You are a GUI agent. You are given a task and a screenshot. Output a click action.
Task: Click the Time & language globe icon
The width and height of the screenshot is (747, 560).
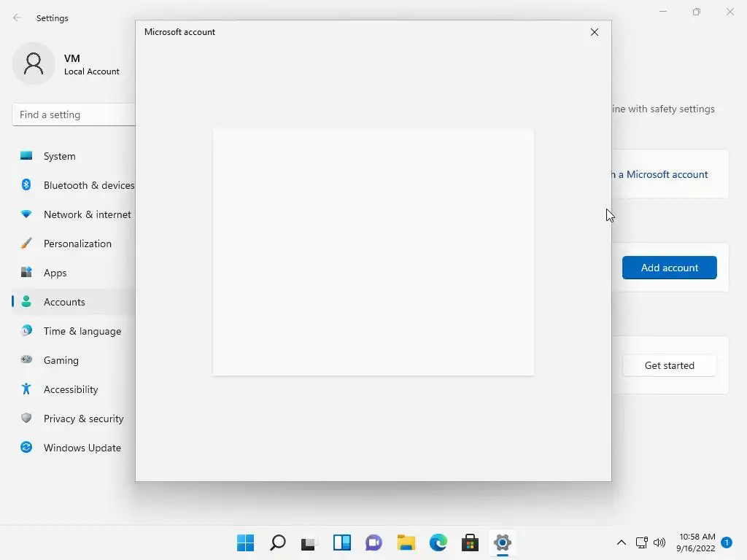click(26, 330)
